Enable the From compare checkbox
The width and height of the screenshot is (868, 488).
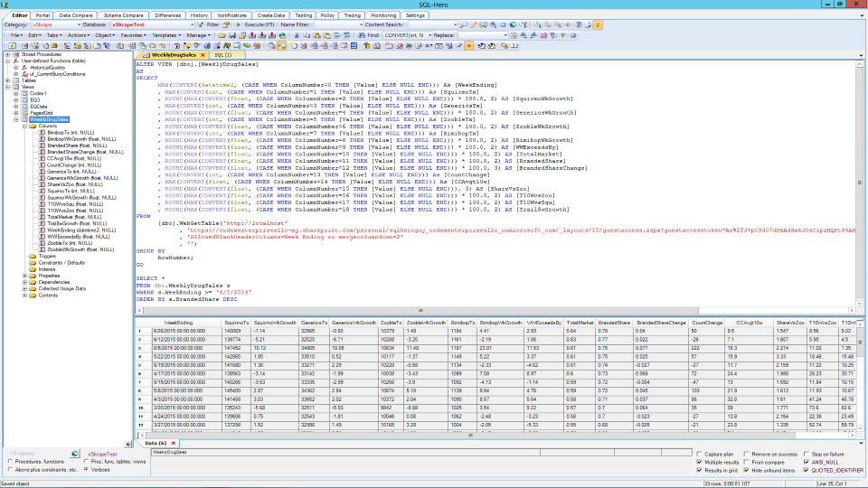746,462
